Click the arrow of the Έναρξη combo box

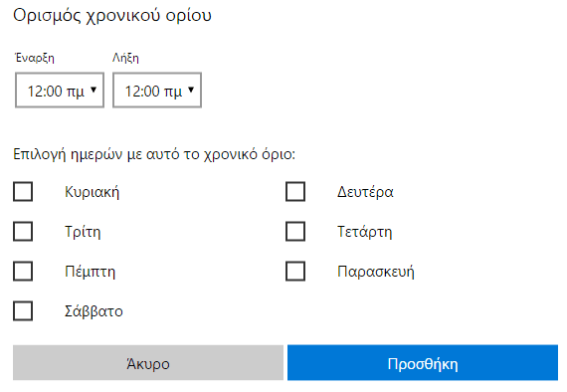click(x=94, y=90)
